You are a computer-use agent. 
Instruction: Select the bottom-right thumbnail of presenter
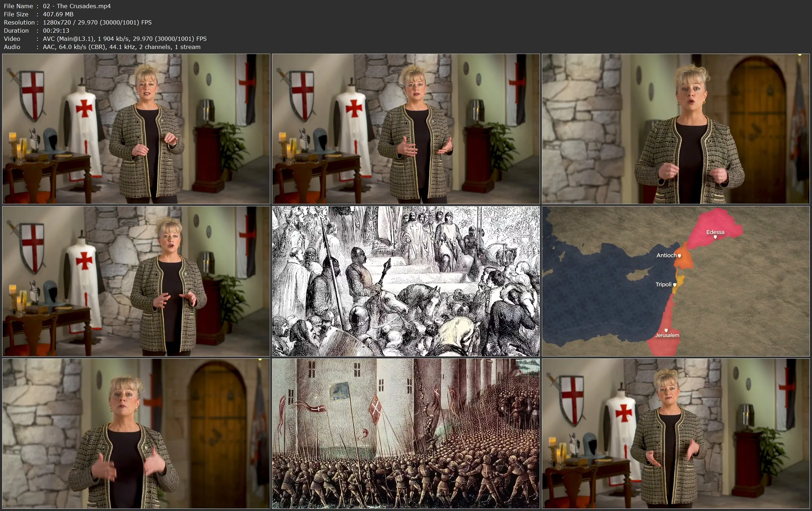click(676, 434)
